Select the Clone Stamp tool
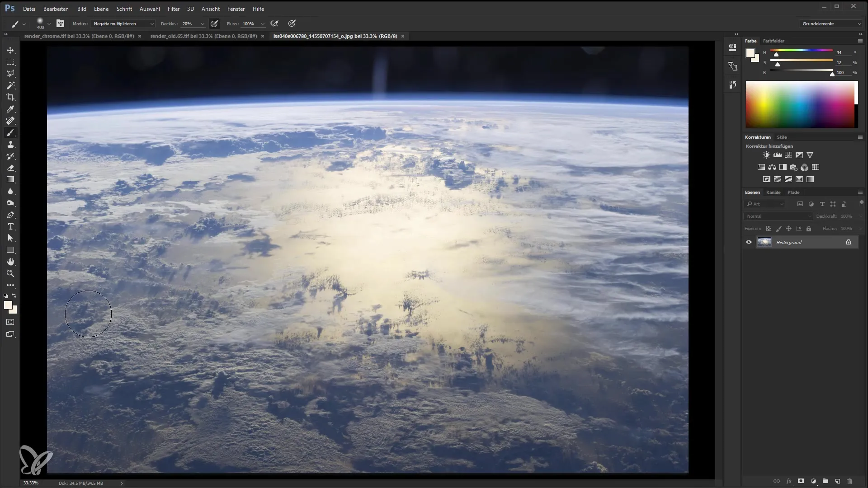868x488 pixels. (10, 144)
